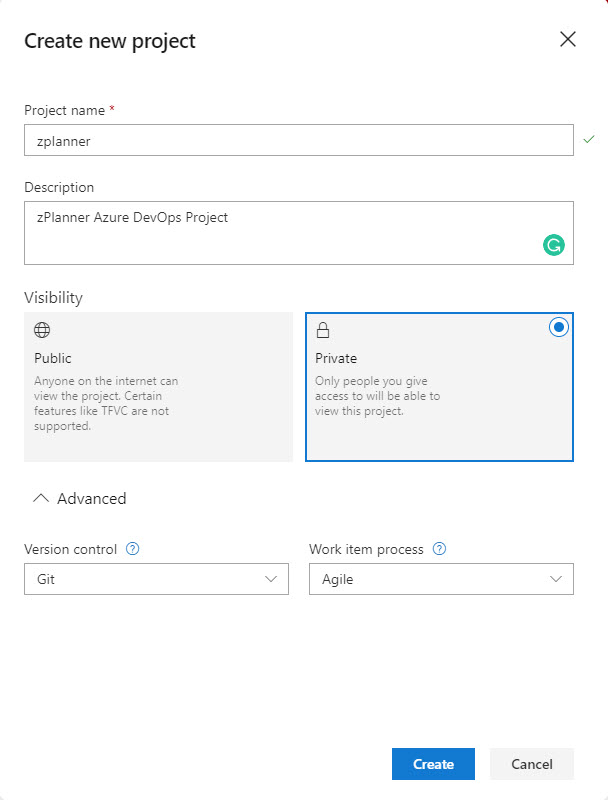The image size is (608, 800).
Task: Select the Private visibility card
Action: click(x=439, y=387)
